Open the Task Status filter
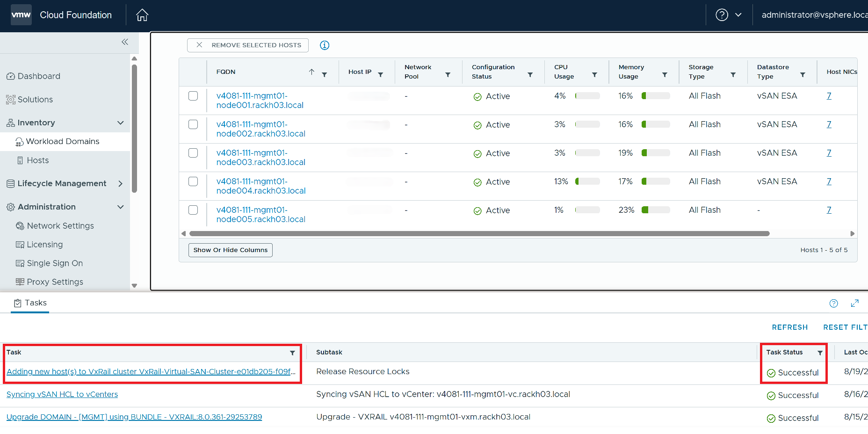The width and height of the screenshot is (868, 434). click(x=820, y=352)
